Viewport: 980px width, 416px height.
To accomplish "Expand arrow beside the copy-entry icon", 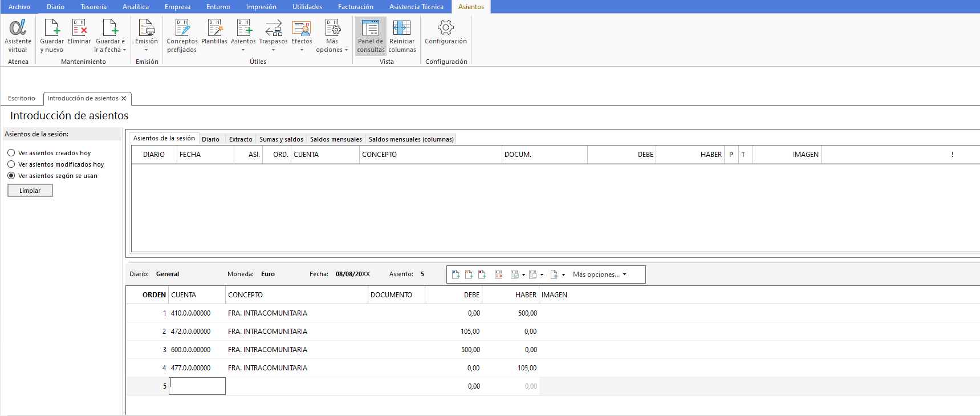I will tap(542, 274).
